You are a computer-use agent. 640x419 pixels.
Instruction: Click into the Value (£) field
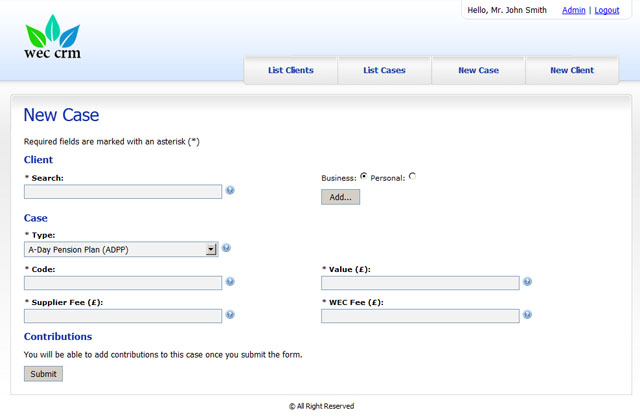point(420,283)
